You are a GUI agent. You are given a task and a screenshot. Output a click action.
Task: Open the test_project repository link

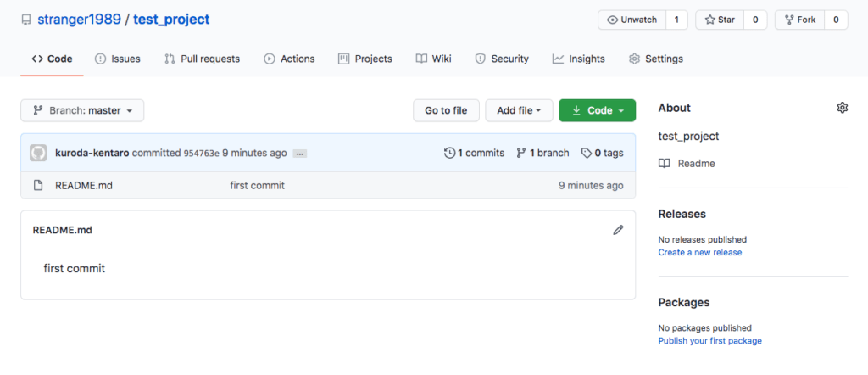pos(171,20)
